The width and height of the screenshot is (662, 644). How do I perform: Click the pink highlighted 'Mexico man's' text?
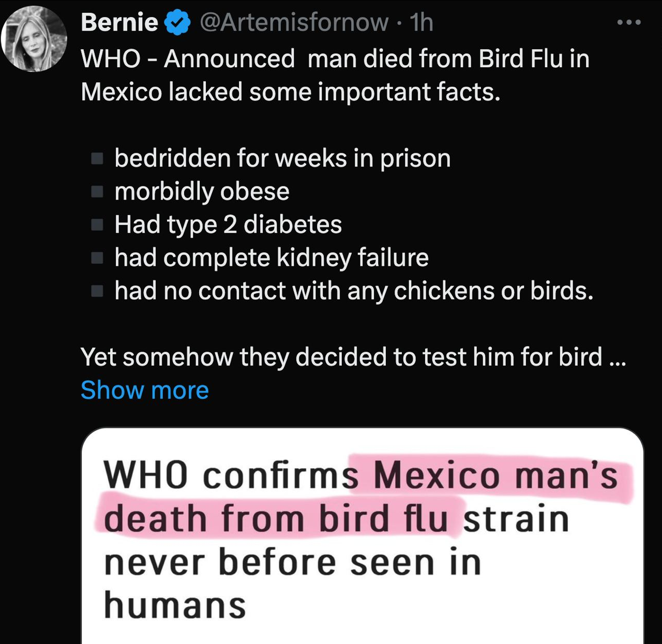[495, 476]
